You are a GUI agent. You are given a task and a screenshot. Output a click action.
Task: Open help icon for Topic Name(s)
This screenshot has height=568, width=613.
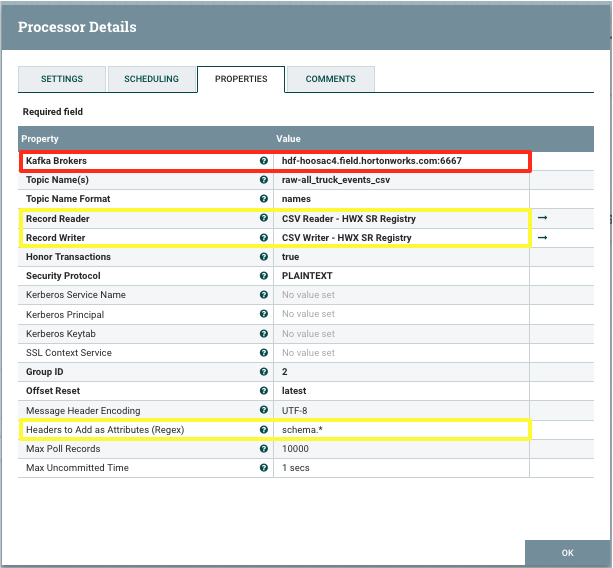[x=264, y=179]
